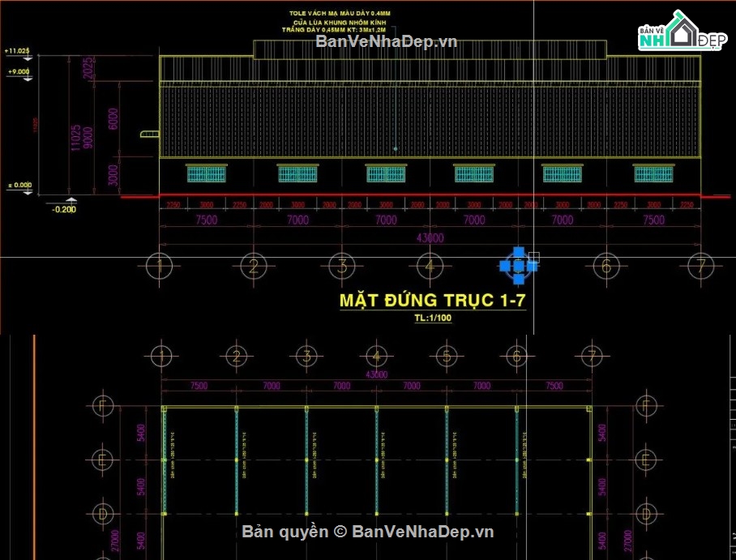Select axis bubble 4 in the floor plan
The image size is (736, 560).
point(376,357)
